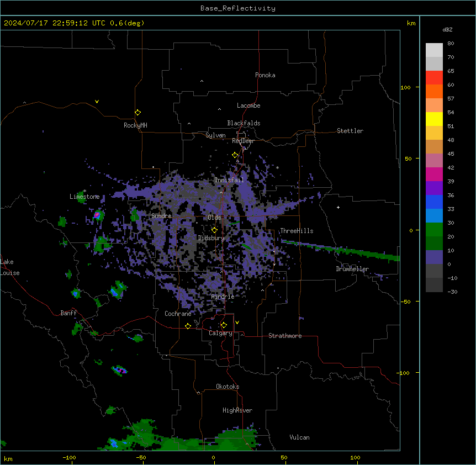The width and height of the screenshot is (476, 465).
Task: Select the Drumheller label
Action: (x=352, y=269)
